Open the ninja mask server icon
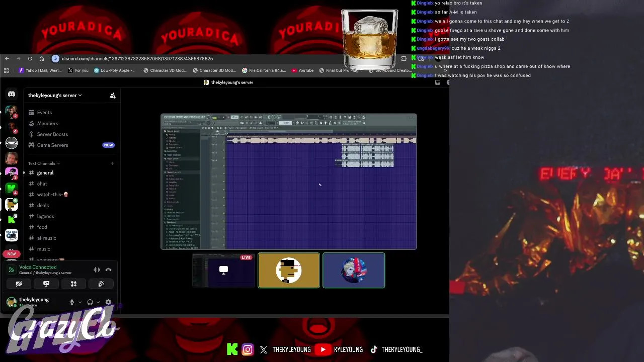This screenshot has width=644, height=362. [12, 143]
